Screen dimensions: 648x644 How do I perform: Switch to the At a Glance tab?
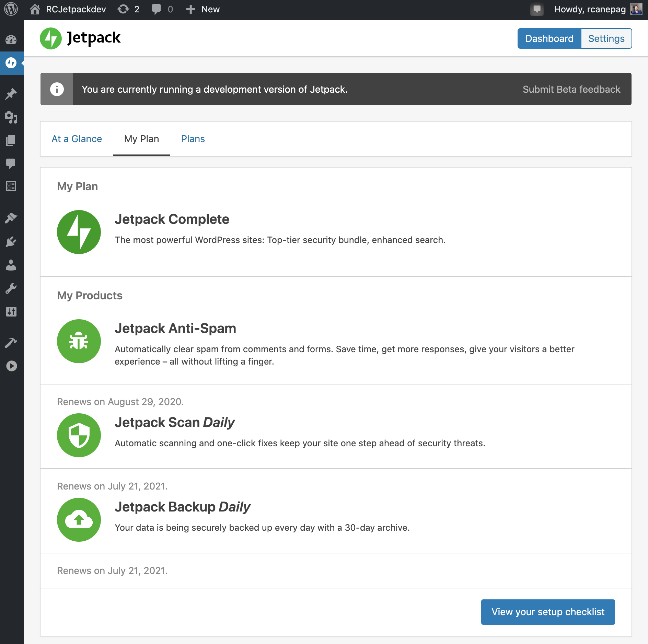pyautogui.click(x=77, y=139)
